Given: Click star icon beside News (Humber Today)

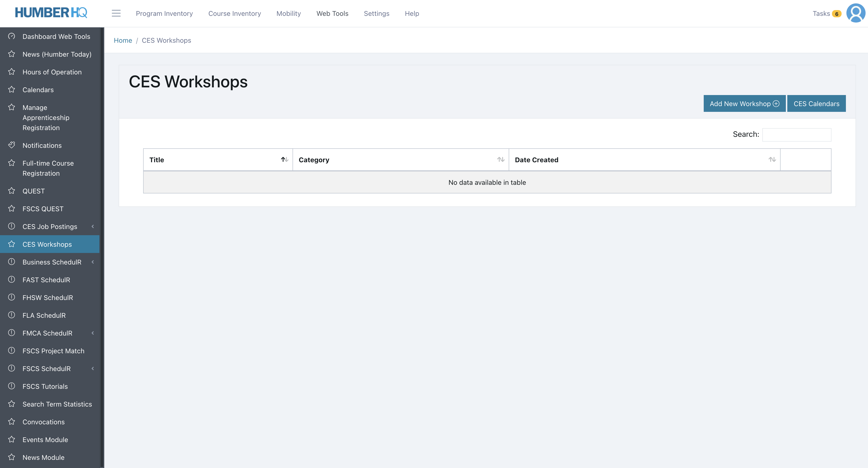Looking at the screenshot, I should tap(12, 54).
